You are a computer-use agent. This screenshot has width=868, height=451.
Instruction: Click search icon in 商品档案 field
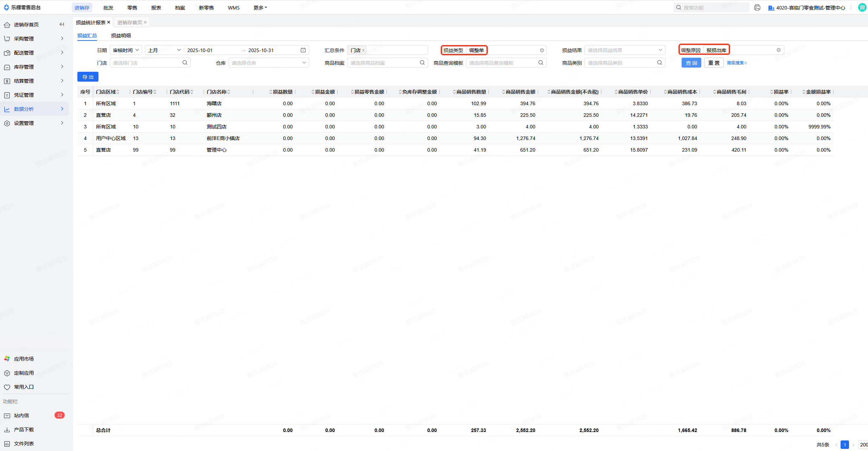tap(422, 63)
